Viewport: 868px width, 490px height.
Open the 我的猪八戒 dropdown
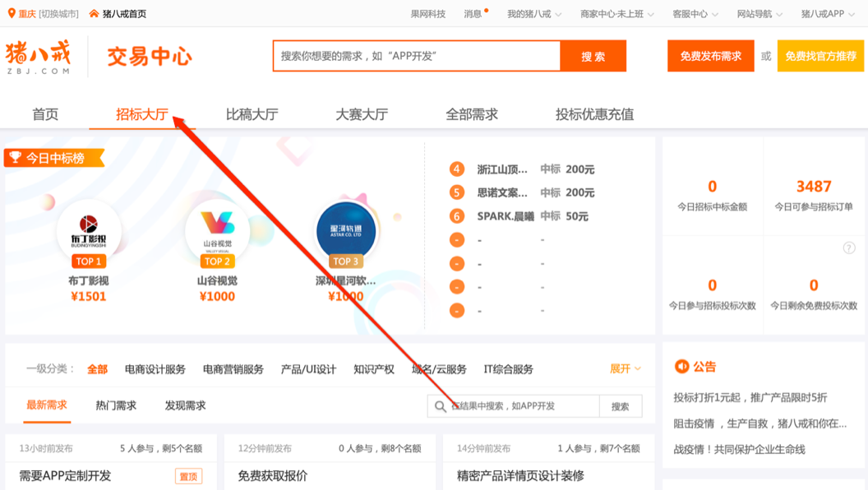coord(534,14)
